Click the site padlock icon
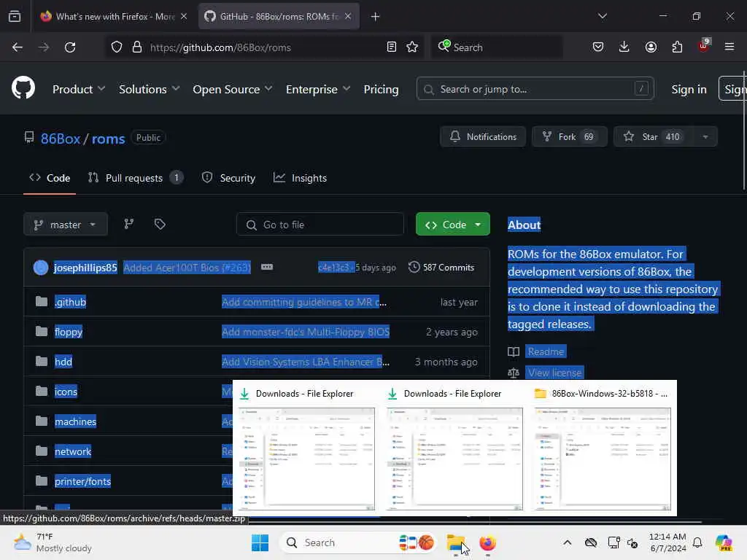Viewport: 747px width, 560px height. click(136, 47)
